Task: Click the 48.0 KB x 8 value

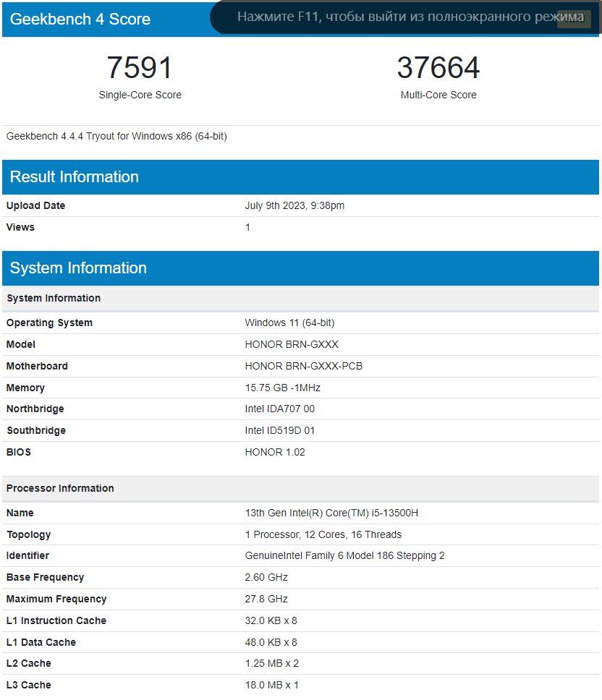Action: coord(271,642)
